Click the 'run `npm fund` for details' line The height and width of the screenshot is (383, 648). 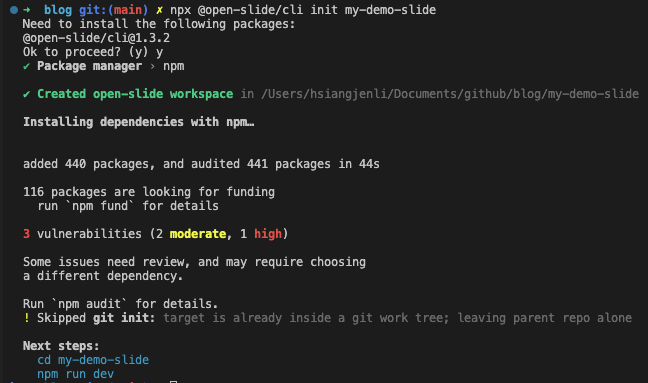click(128, 206)
